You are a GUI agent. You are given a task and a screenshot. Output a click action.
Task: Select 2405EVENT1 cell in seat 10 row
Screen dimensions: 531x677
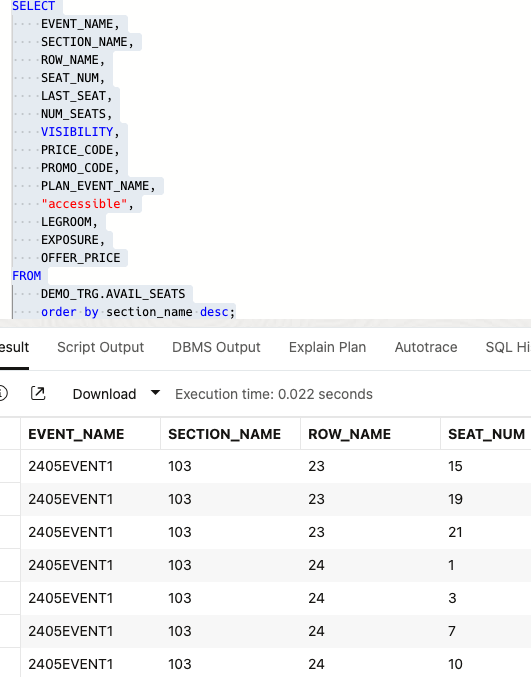tap(91, 664)
